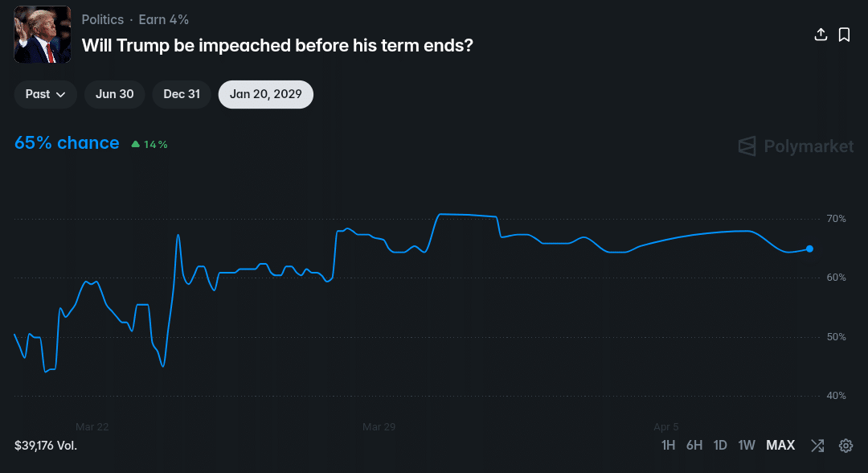Open the Politics category link
The width and height of the screenshot is (868, 473).
click(103, 19)
